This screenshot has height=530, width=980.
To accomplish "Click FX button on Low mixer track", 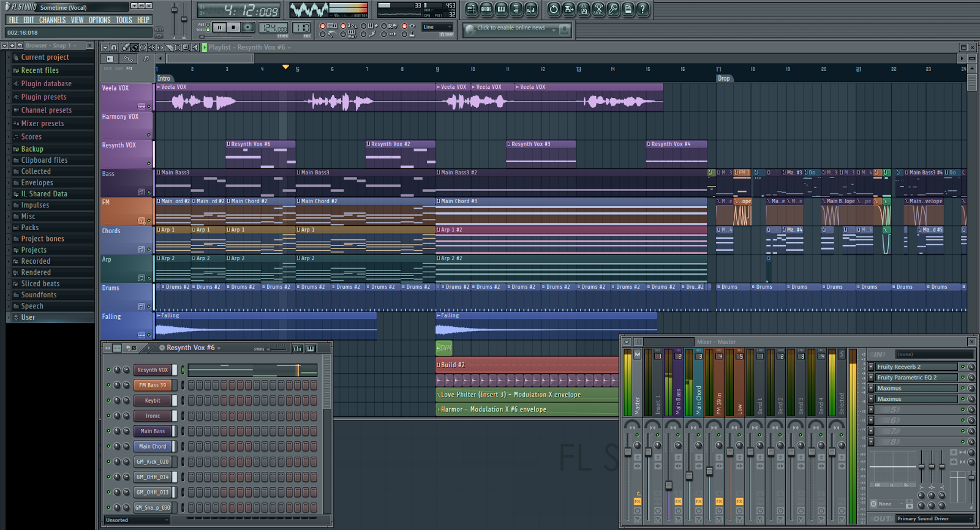I will [739, 501].
